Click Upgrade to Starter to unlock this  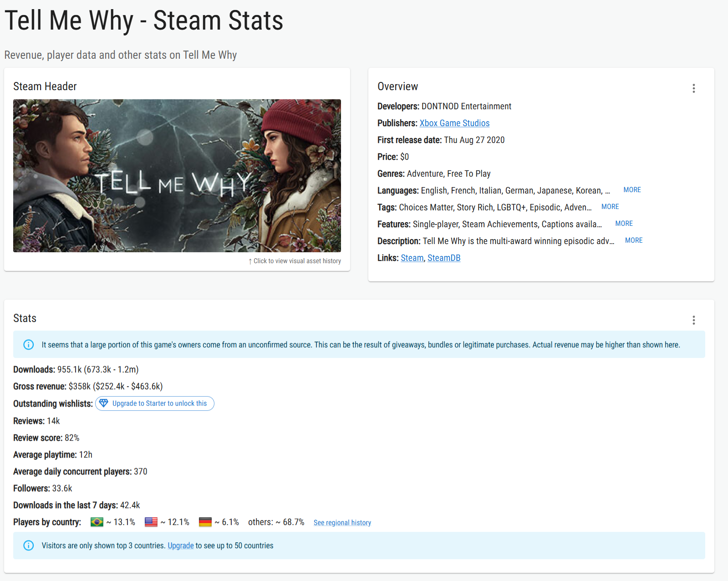pyautogui.click(x=155, y=403)
